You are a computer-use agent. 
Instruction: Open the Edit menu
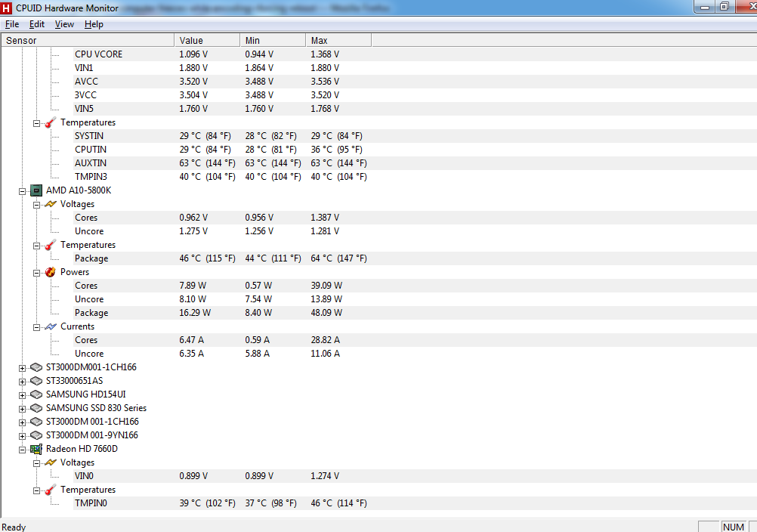point(37,24)
